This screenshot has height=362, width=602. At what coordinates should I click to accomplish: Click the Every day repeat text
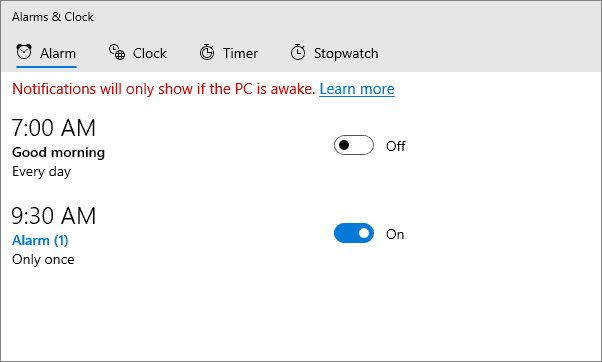41,172
